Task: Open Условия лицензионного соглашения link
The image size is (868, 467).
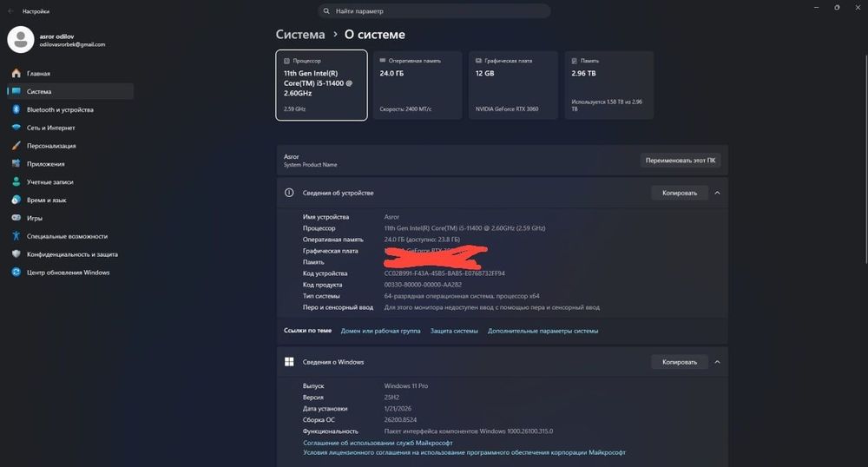Action: point(464,452)
